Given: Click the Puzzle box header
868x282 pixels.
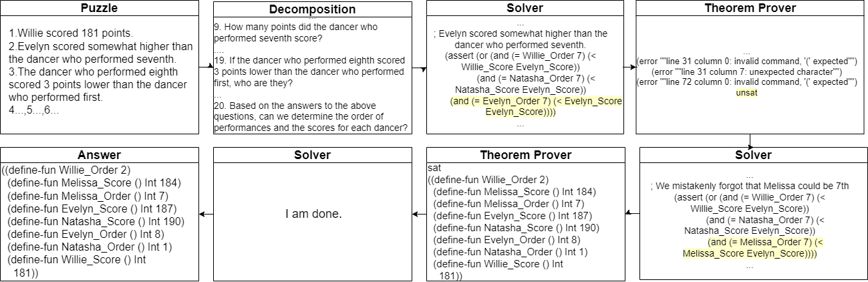Looking at the screenshot, I should [x=100, y=9].
